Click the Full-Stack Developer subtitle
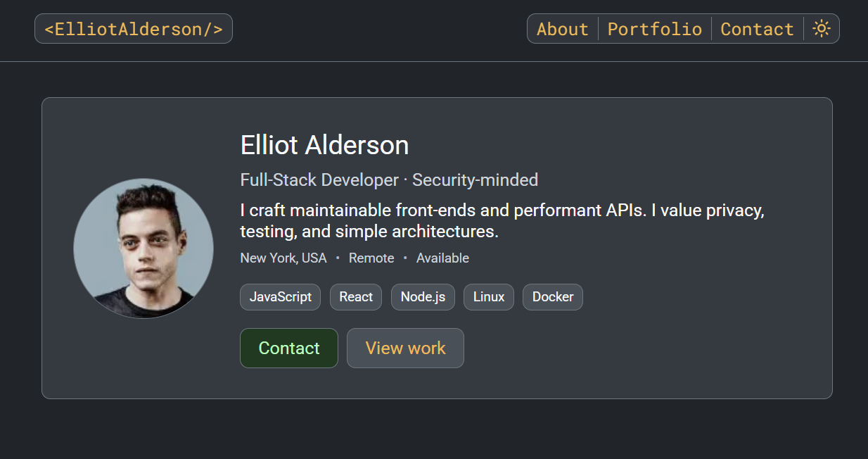The image size is (868, 459). pyautogui.click(x=389, y=180)
